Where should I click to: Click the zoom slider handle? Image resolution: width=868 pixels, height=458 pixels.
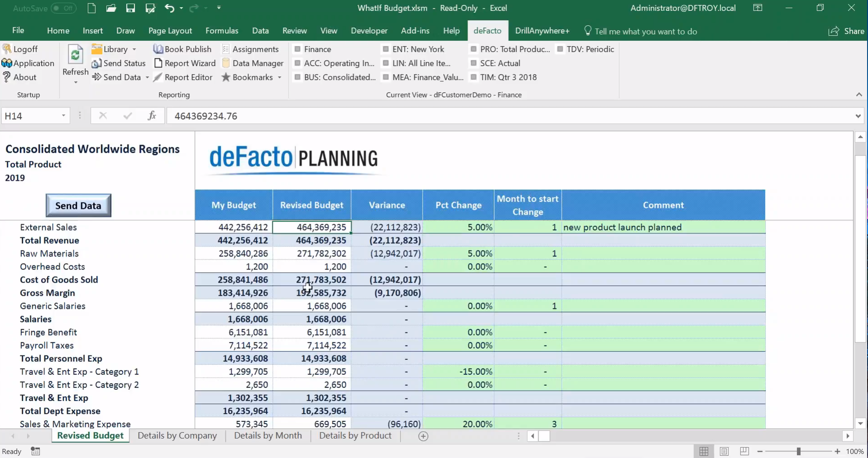click(799, 451)
